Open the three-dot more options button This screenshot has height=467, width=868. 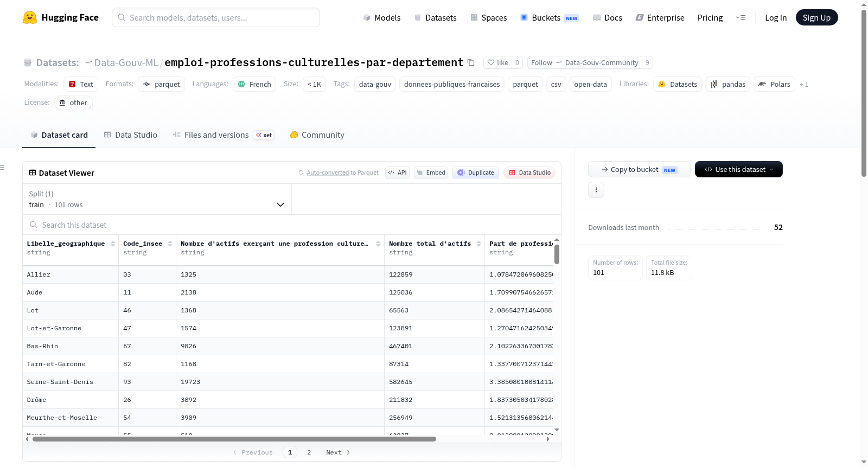point(596,190)
